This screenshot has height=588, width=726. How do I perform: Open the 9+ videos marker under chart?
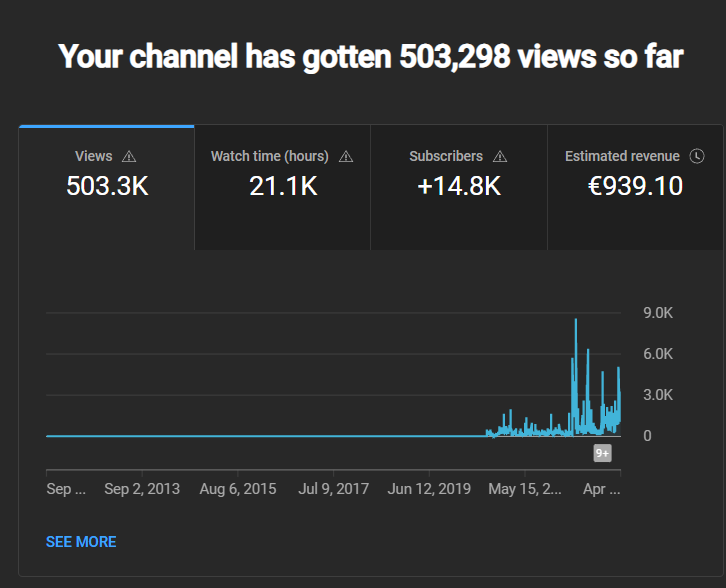[x=602, y=453]
